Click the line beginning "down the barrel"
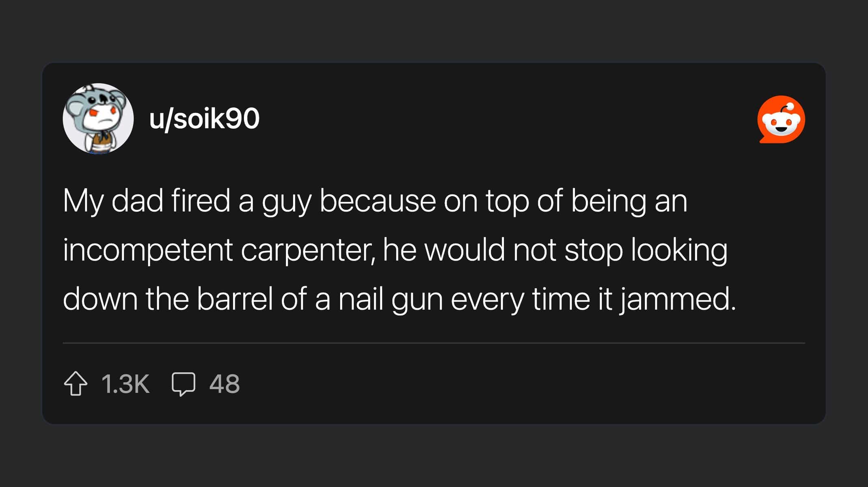 399,299
